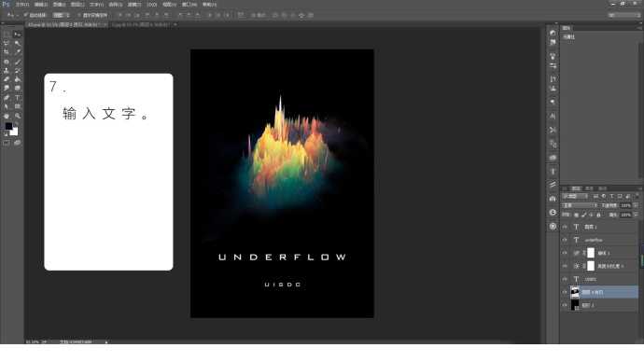
Task: Select the Horizontal Type tool
Action: pos(17,98)
